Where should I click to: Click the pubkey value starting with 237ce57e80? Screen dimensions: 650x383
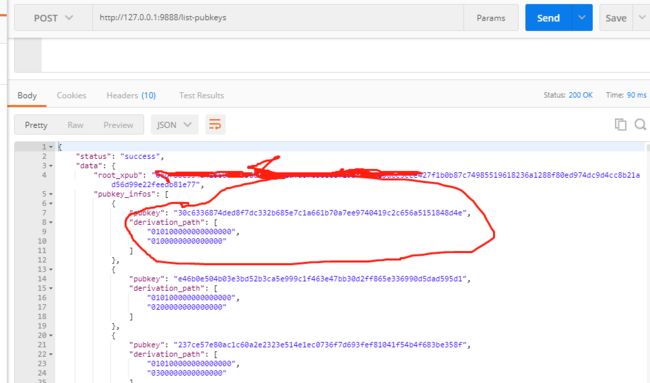tap(320, 345)
